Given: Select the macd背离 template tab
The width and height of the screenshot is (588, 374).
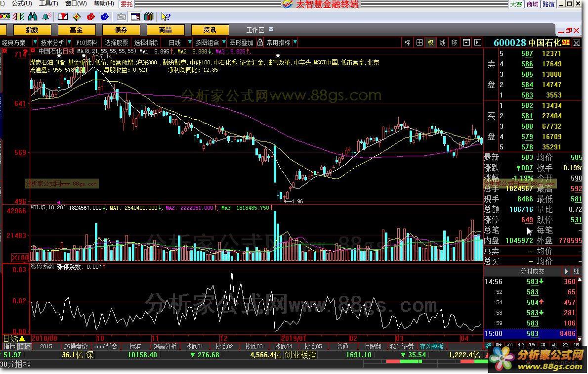Looking at the screenshot, I should click(105, 346).
